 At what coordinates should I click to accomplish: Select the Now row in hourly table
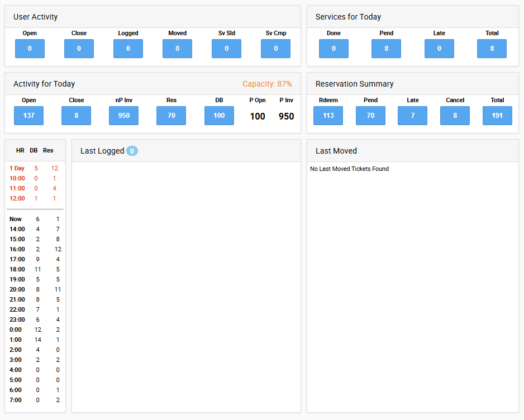coord(16,219)
